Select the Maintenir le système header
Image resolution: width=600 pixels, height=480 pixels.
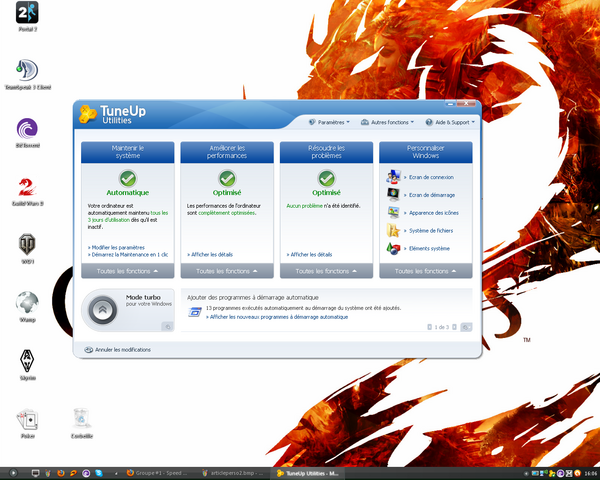127,152
